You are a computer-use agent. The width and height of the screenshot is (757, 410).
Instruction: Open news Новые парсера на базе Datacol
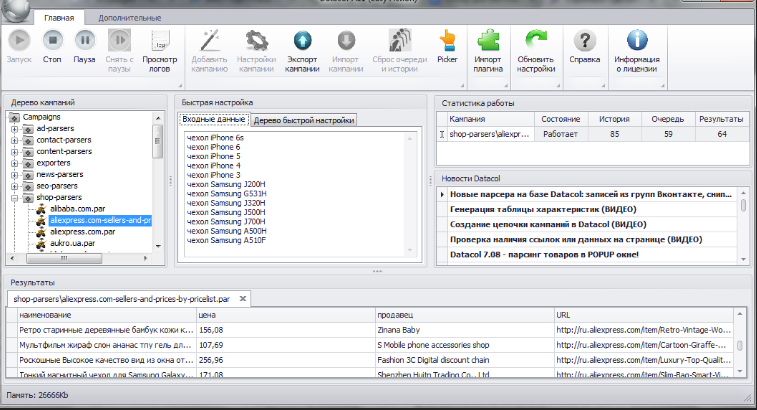591,195
